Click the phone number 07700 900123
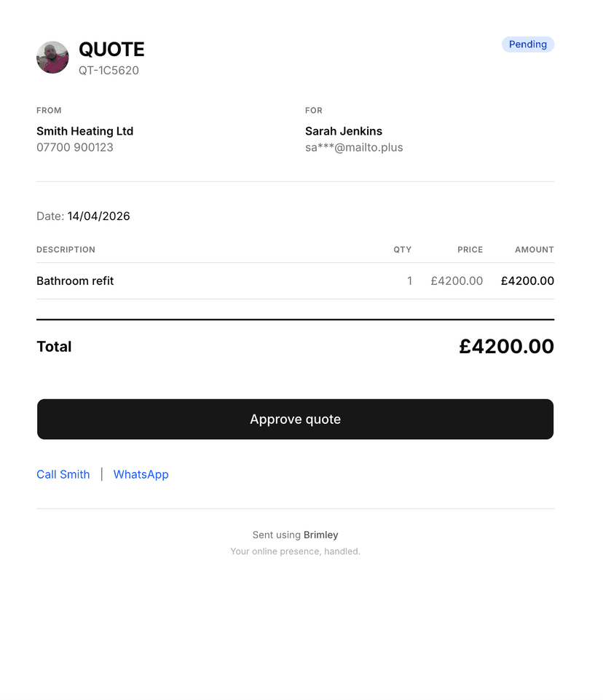 tap(75, 147)
